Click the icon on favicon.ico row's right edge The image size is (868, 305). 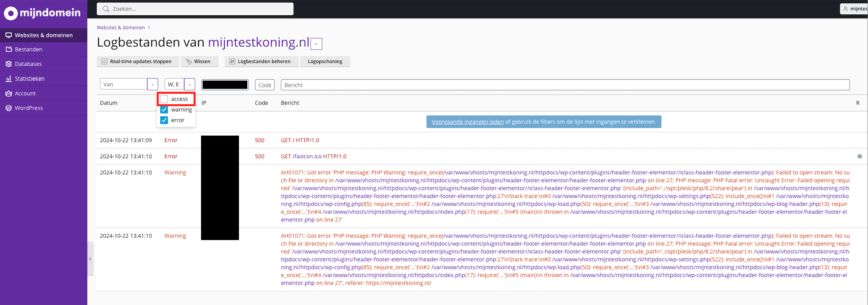pyautogui.click(x=859, y=157)
